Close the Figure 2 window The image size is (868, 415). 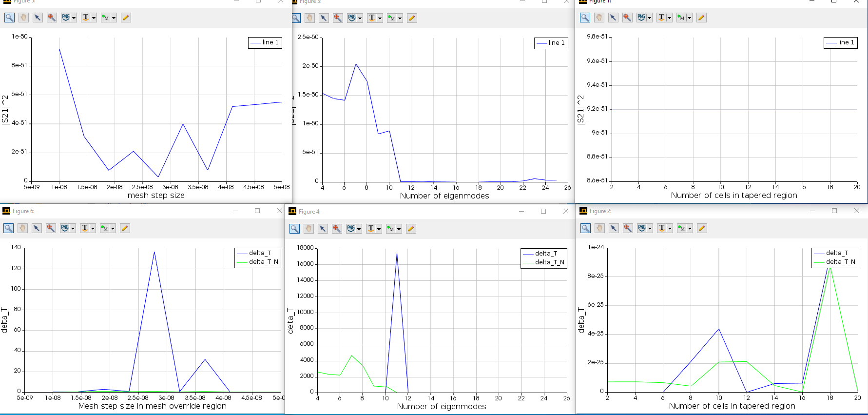(857, 211)
